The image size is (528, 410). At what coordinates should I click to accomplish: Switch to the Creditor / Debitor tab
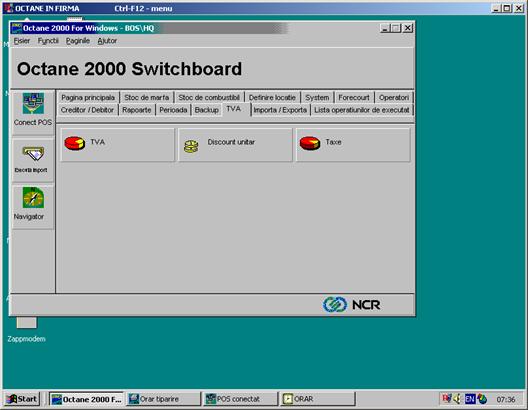[87, 110]
